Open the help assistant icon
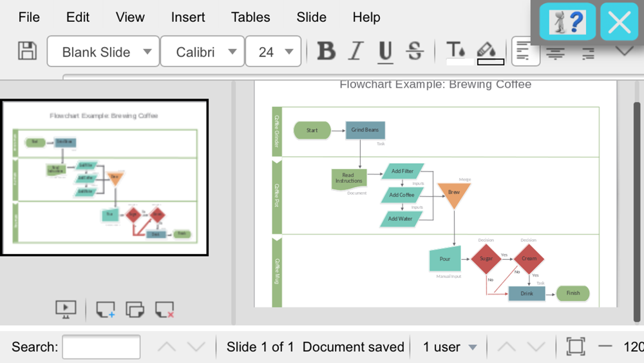Viewport: 644px width, 363px height. point(567,21)
